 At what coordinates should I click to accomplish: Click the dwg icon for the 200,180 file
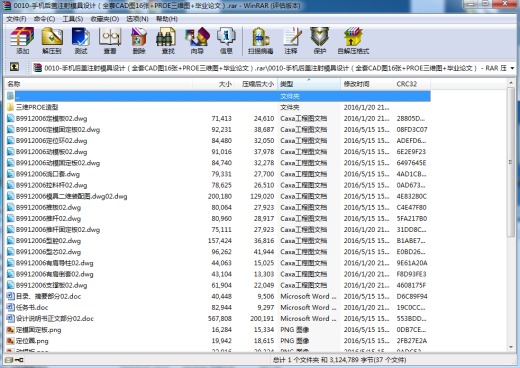pyautogui.click(x=10, y=196)
